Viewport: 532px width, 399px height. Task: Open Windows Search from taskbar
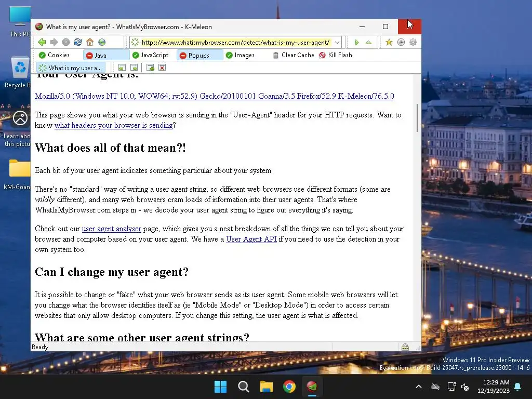(x=244, y=387)
